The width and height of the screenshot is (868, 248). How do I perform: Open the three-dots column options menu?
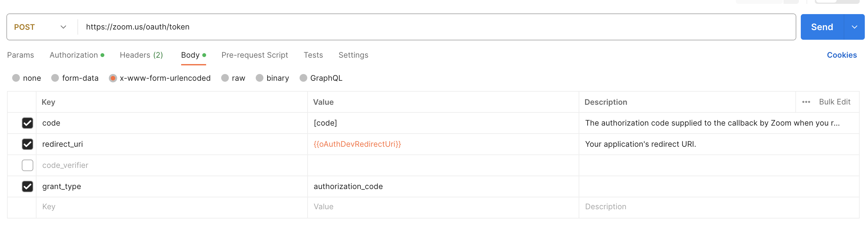[806, 102]
